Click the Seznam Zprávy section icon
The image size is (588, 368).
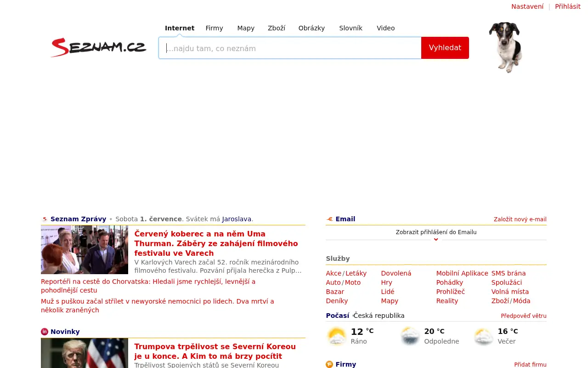45,219
